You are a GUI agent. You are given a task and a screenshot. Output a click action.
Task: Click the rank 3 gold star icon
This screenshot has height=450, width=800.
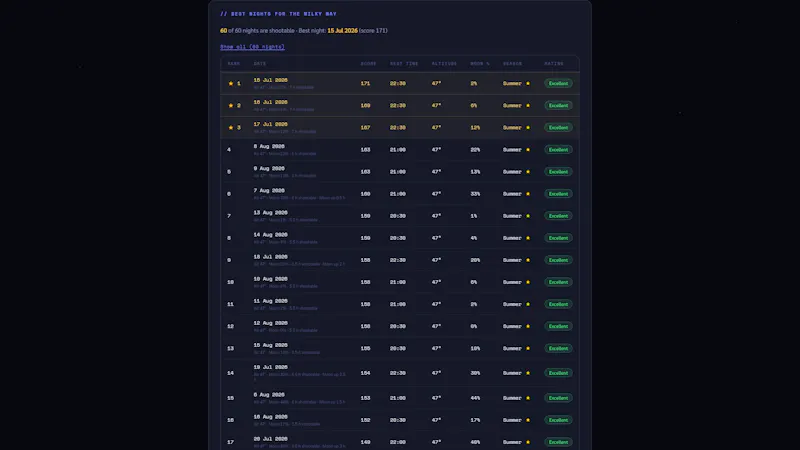(x=231, y=128)
